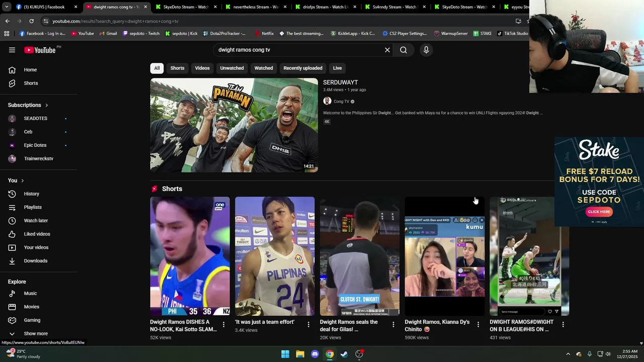Open options for 'DWIGHT RAMOS#DWIGHT' short
This screenshot has height=362, width=644.
[x=563, y=325]
